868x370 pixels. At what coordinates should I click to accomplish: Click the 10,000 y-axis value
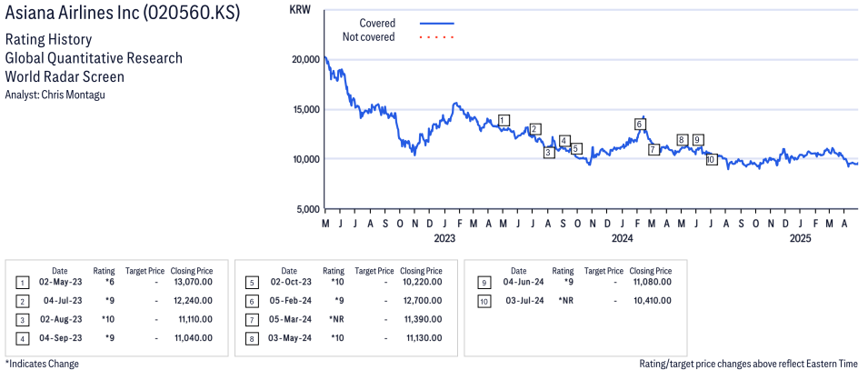[305, 159]
